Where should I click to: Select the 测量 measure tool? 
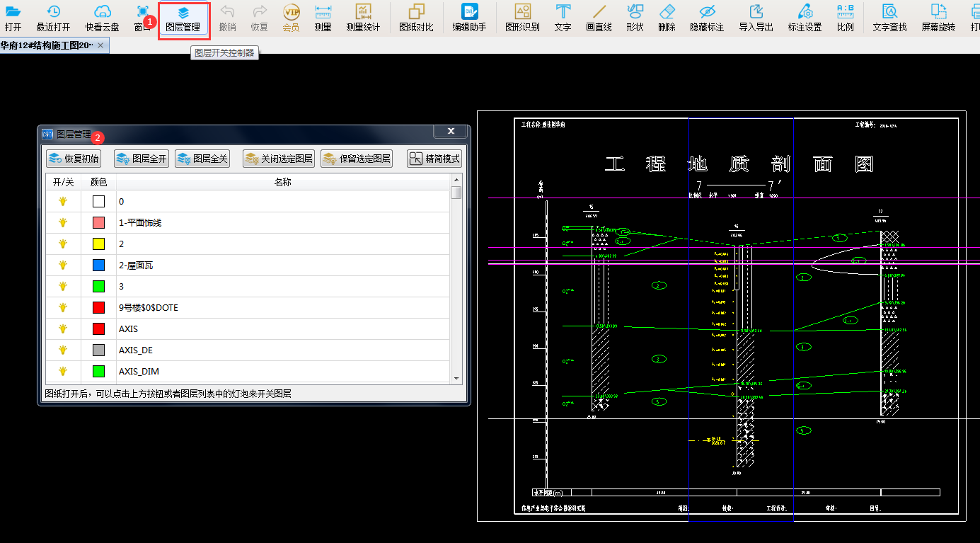tap(323, 18)
